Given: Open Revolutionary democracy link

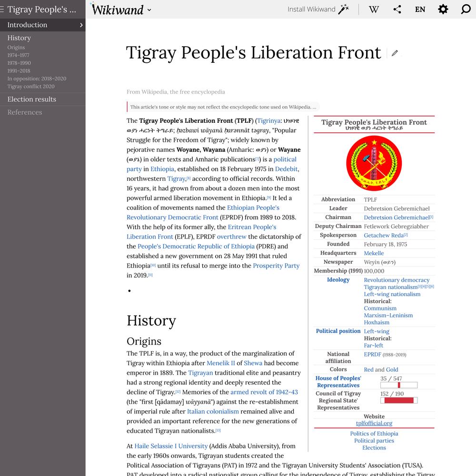Looking at the screenshot, I should 397,280.
